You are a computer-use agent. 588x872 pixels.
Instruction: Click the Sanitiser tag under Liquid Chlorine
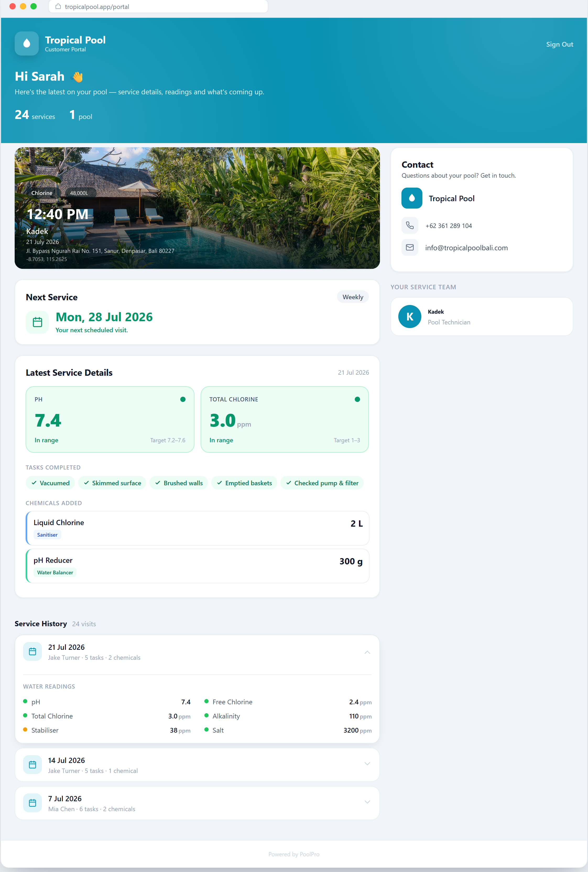coord(47,535)
